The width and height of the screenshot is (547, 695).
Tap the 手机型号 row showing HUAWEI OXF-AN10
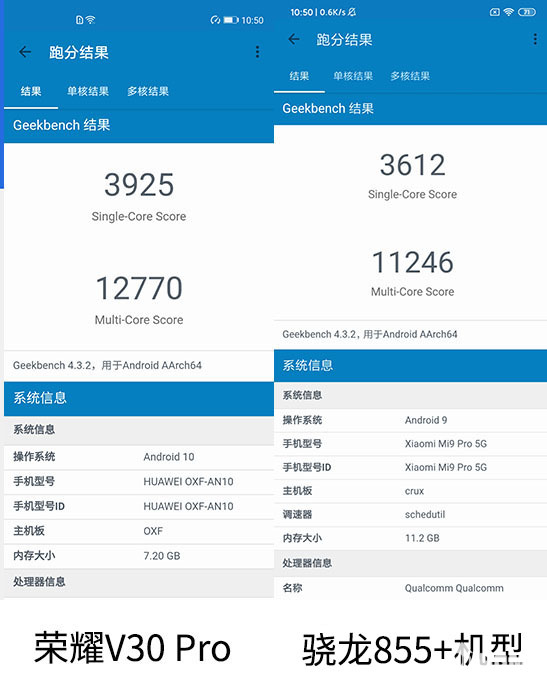(x=139, y=482)
